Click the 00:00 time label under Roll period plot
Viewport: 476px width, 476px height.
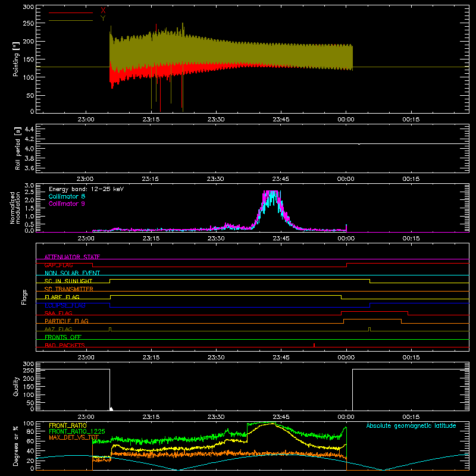[x=346, y=179]
